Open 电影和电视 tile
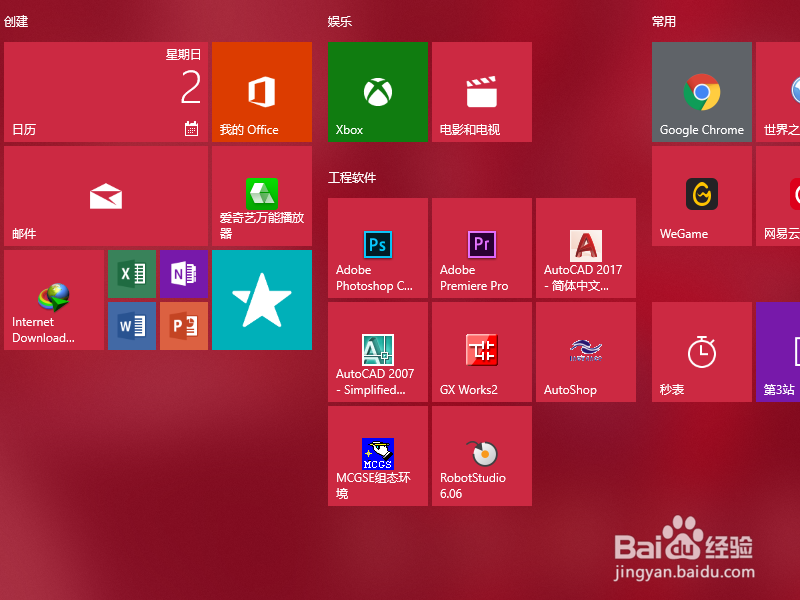The image size is (800, 600). pyautogui.click(x=482, y=92)
